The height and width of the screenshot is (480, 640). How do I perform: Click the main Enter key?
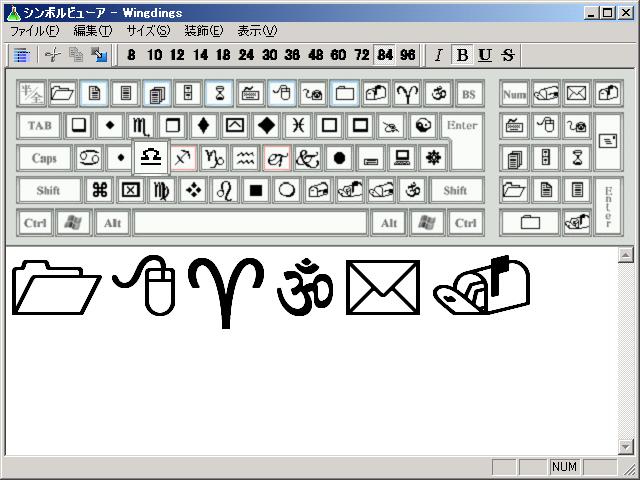(462, 141)
